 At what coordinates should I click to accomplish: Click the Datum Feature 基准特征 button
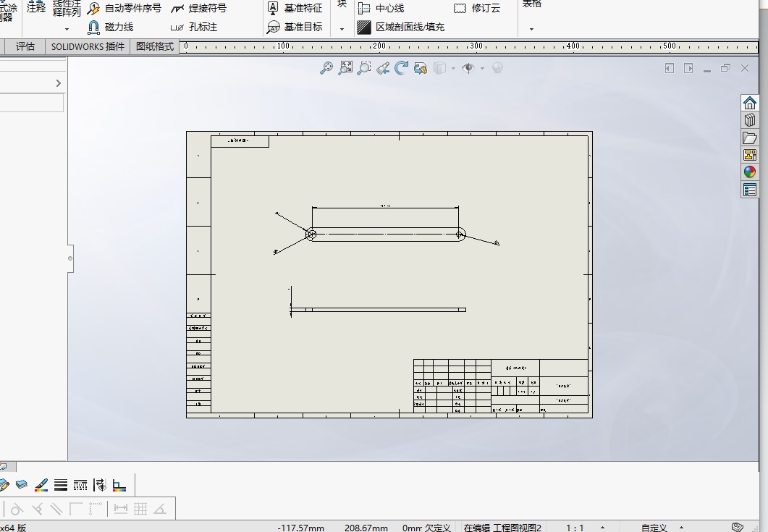click(295, 8)
